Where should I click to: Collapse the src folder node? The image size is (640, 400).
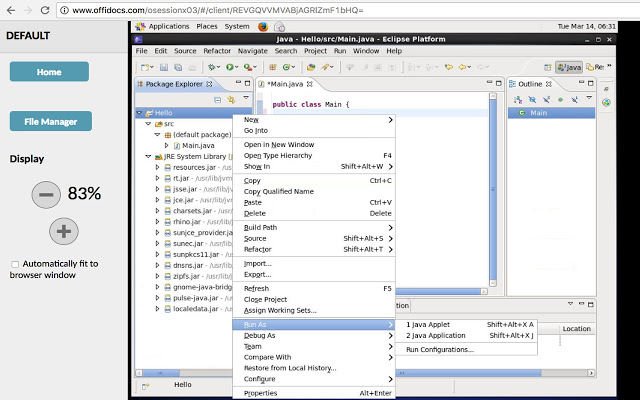click(149, 124)
